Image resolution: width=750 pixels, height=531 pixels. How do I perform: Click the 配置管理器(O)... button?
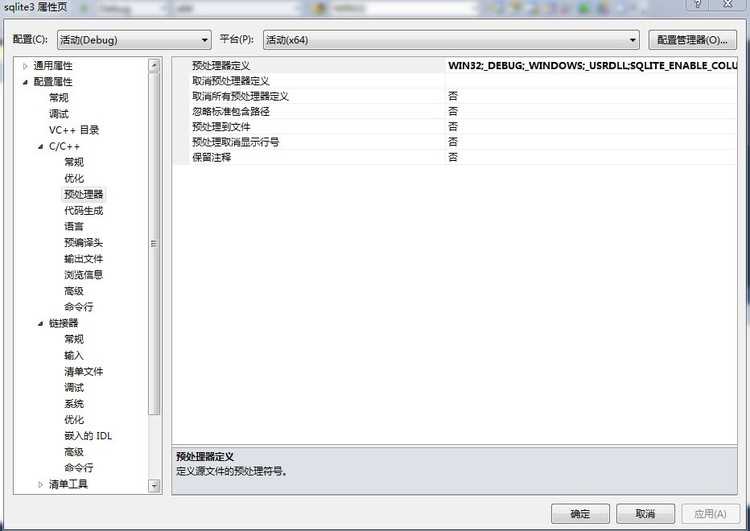tap(692, 40)
